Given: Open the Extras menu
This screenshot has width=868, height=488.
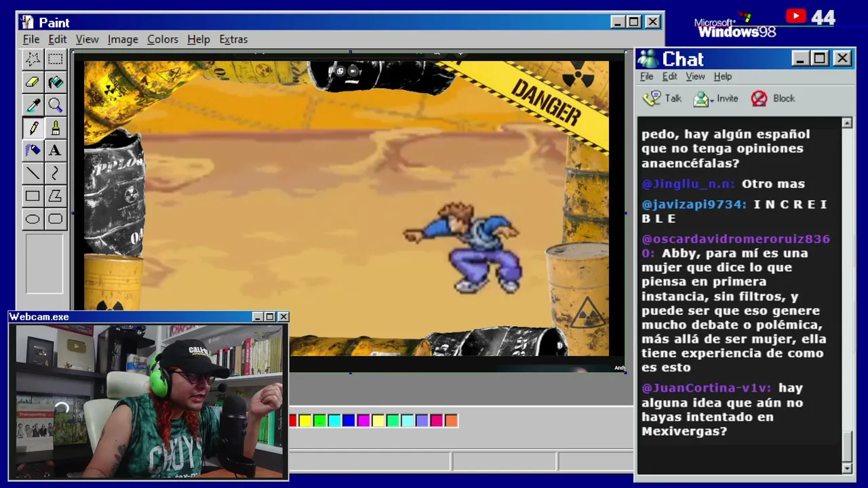Looking at the screenshot, I should click(x=233, y=39).
